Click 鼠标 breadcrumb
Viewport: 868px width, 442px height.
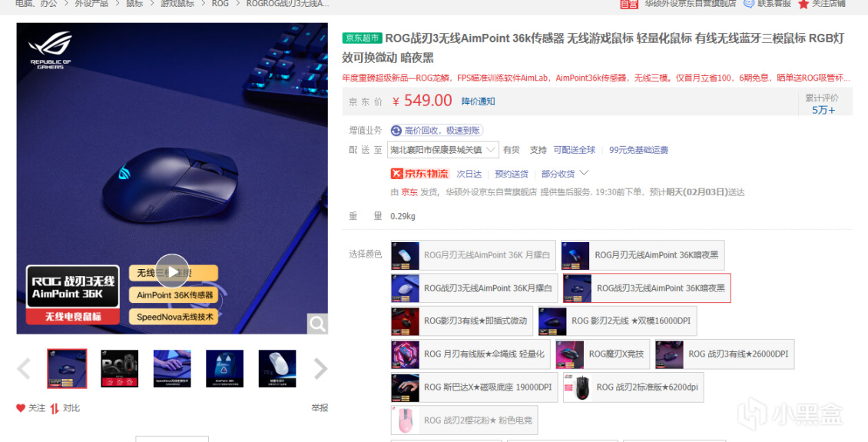coord(134,4)
